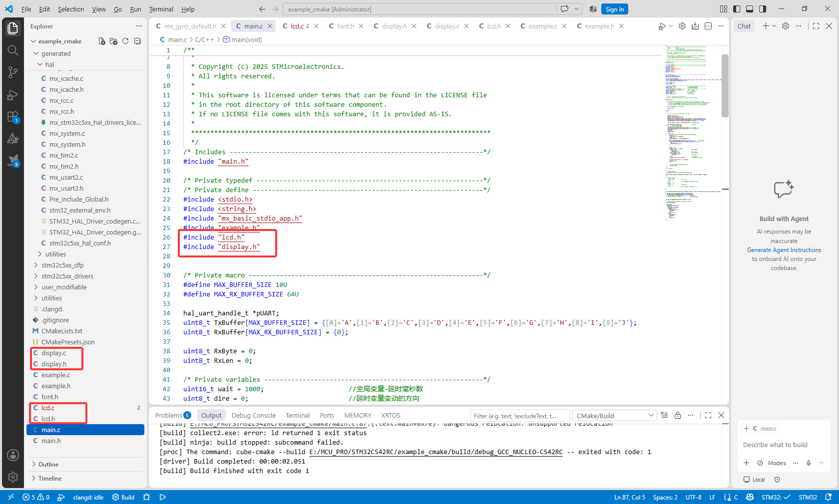Expand the Outline section
Image resolution: width=839 pixels, height=504 pixels.
[48, 464]
